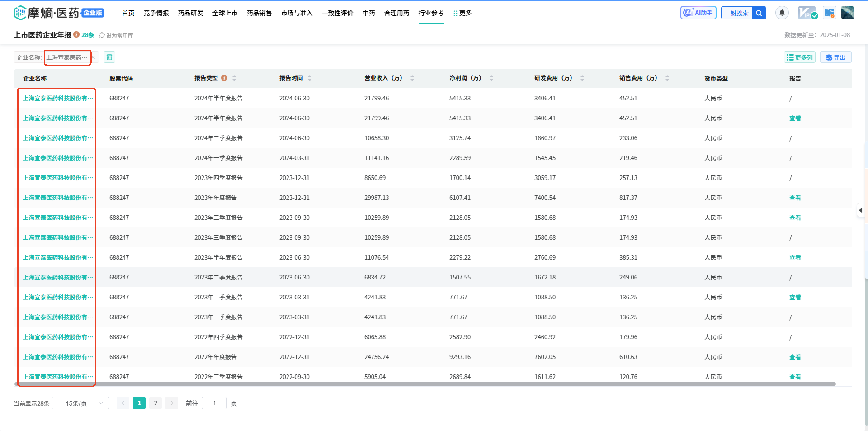Open the 一键搜索 box
The image size is (868, 431).
737,13
